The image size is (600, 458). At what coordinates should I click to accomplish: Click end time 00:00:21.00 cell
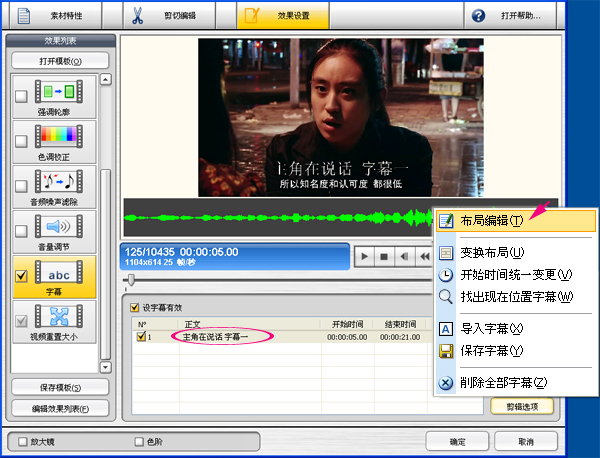coord(400,337)
